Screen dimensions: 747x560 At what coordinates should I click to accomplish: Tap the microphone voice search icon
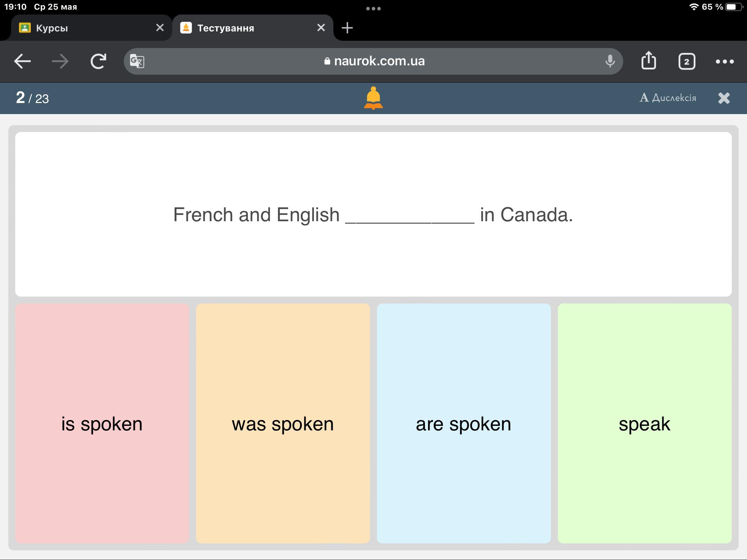pos(610,62)
